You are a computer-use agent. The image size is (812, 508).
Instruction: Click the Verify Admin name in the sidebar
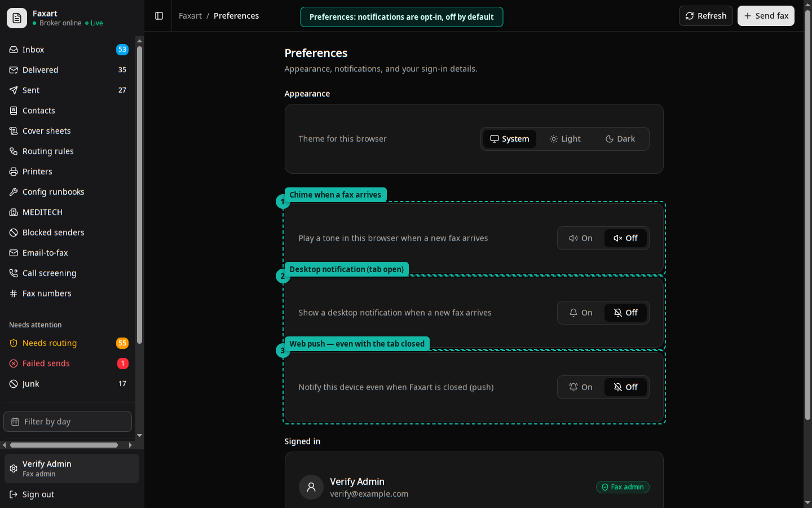click(x=47, y=464)
